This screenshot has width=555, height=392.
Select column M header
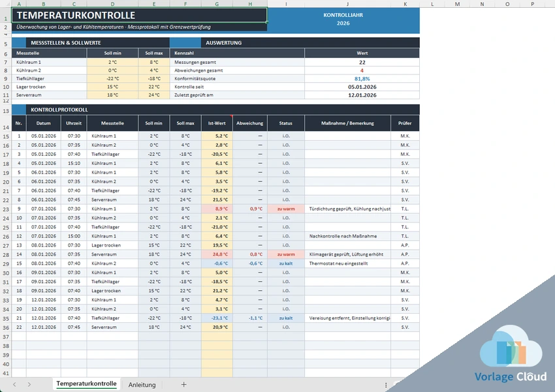point(457,4)
